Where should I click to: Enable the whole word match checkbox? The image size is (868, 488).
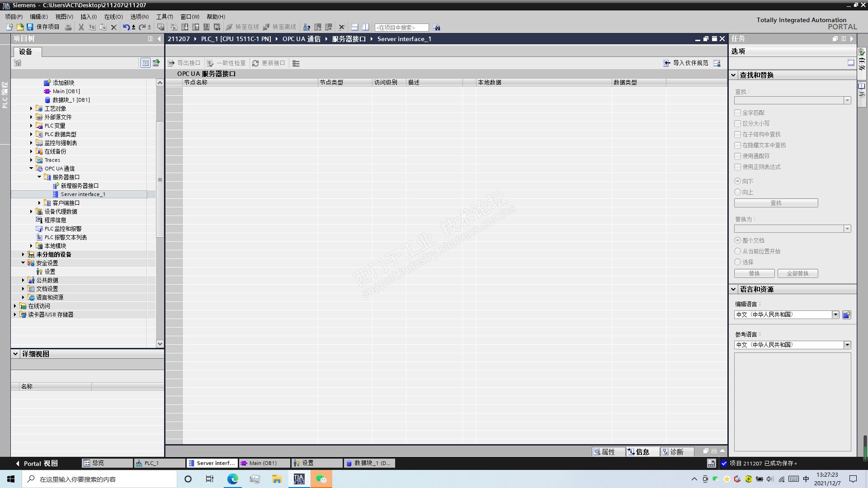(738, 113)
